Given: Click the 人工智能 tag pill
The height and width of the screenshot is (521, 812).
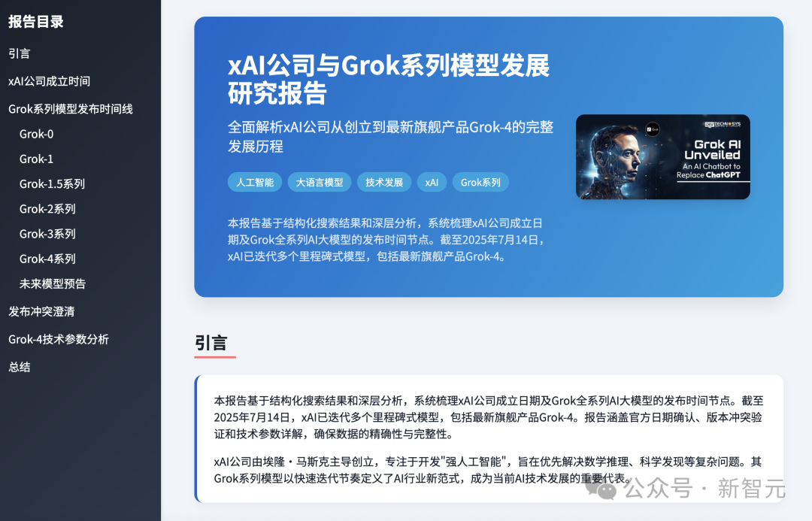Looking at the screenshot, I should tap(255, 182).
